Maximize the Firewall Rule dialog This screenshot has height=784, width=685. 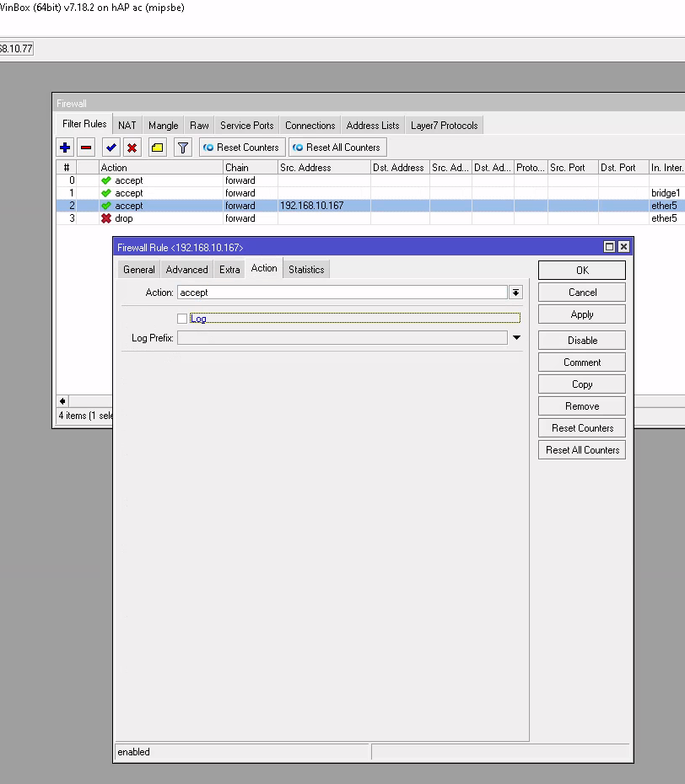pyautogui.click(x=609, y=246)
